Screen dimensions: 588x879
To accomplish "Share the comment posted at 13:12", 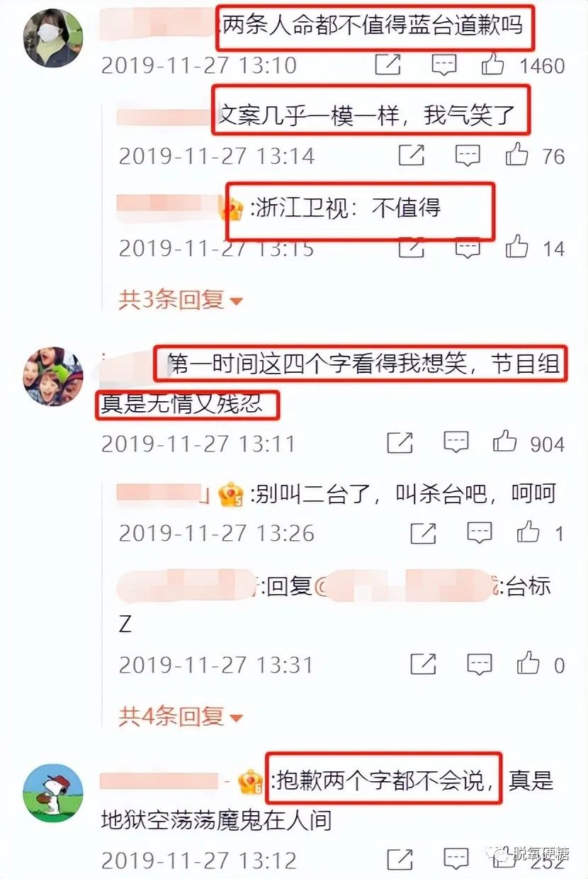I will [400, 860].
